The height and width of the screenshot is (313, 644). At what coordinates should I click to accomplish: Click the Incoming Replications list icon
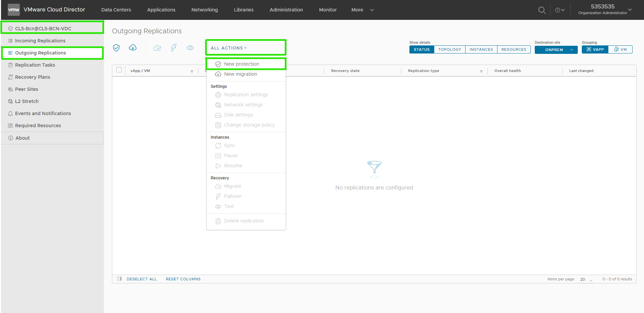click(x=10, y=41)
